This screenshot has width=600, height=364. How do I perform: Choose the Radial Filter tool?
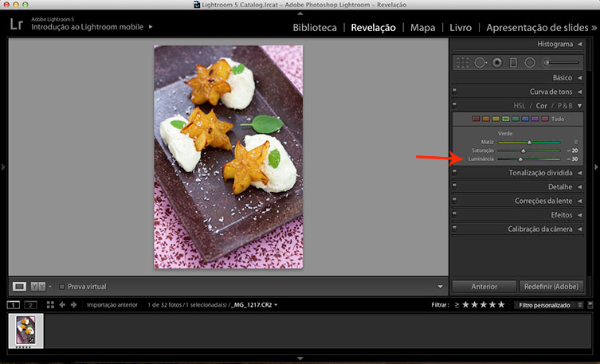click(529, 62)
